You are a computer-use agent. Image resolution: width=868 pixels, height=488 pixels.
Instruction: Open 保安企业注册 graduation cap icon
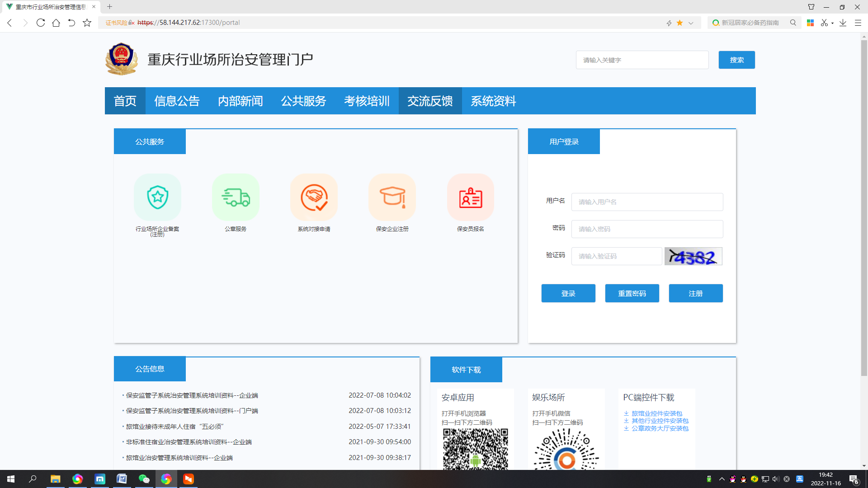click(x=392, y=197)
